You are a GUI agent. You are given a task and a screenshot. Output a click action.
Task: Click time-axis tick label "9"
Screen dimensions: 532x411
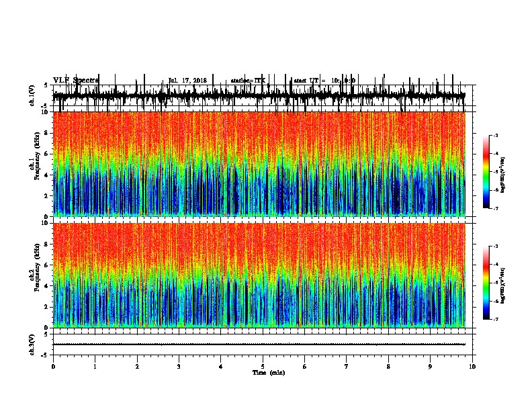(x=430, y=367)
